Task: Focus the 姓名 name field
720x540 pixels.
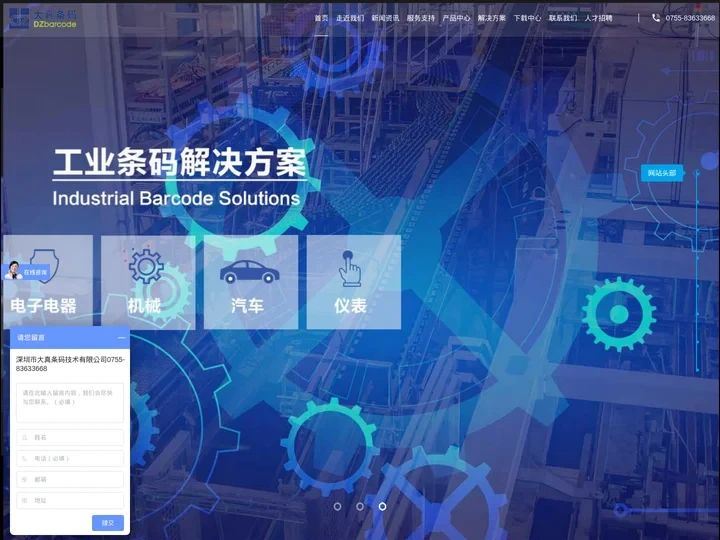Action: (70, 438)
